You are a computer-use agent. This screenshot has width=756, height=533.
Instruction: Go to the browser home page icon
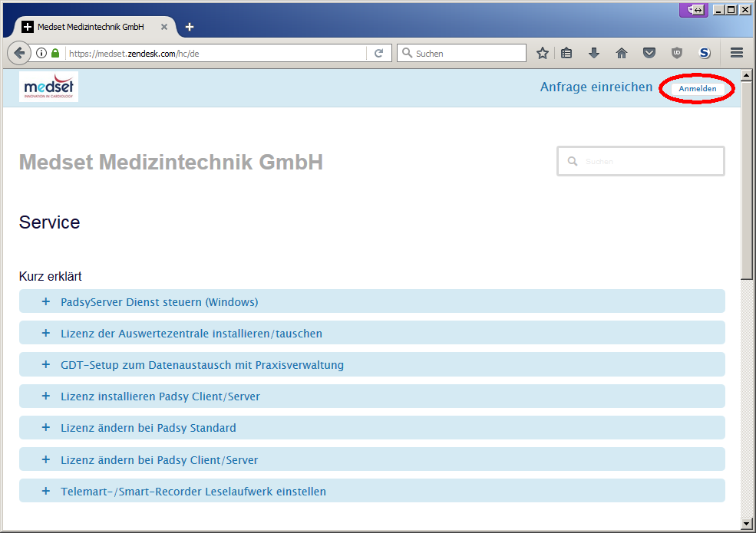point(622,53)
